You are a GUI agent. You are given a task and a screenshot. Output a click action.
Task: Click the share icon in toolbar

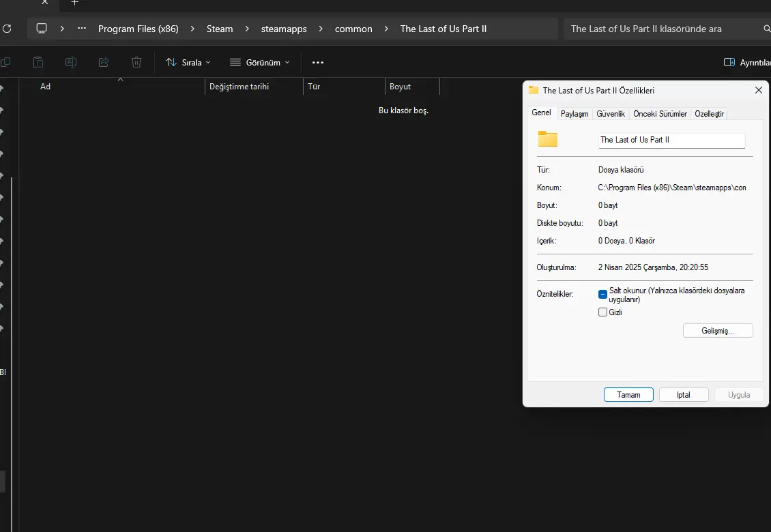[104, 62]
